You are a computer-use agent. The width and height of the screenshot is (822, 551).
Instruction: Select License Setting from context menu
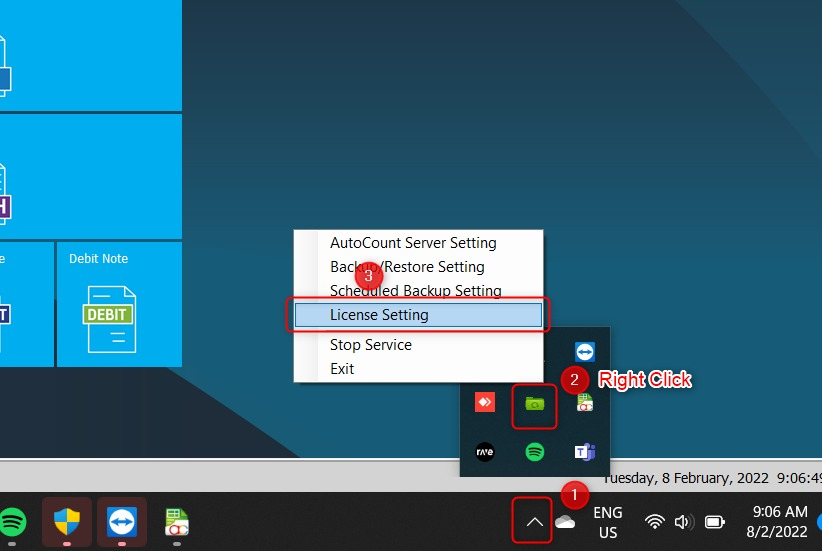[x=418, y=315]
